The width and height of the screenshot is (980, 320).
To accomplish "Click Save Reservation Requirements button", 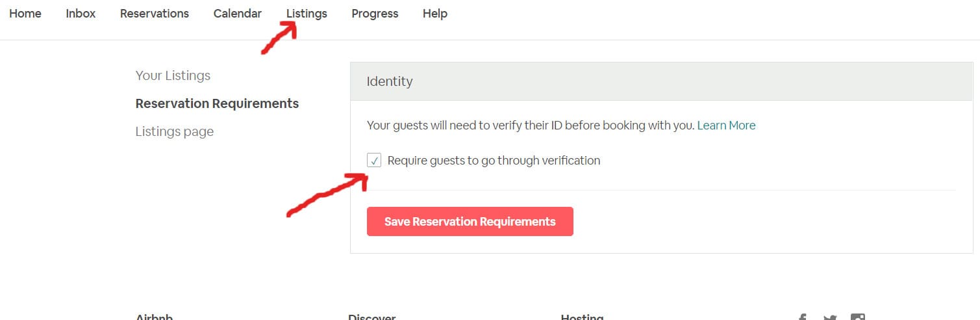I will coord(470,221).
